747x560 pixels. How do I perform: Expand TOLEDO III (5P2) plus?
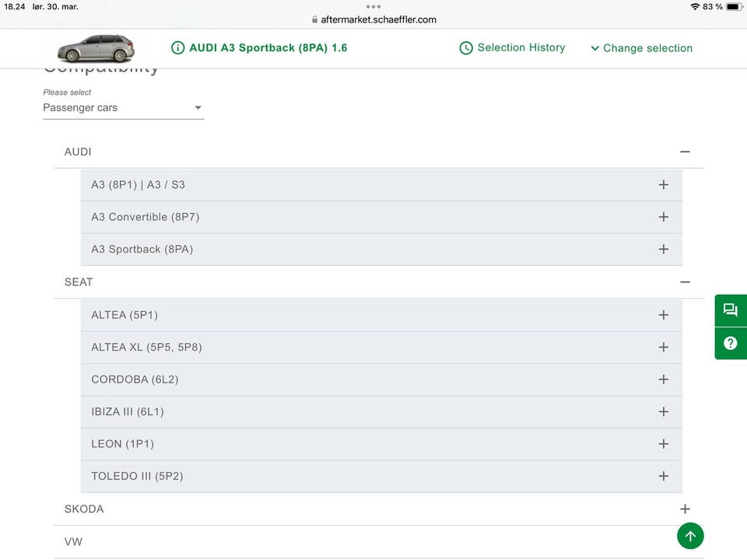tap(664, 476)
